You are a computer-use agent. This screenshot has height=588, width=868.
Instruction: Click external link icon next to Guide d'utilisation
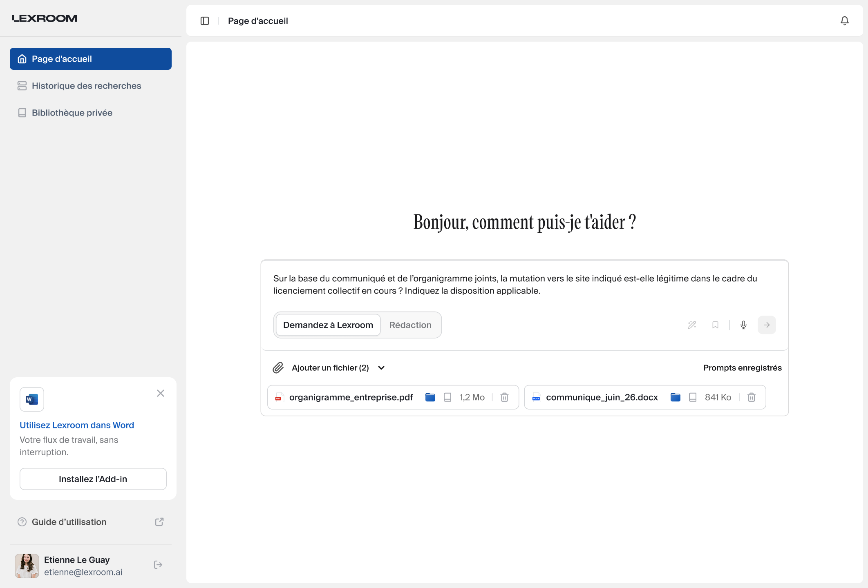159,522
